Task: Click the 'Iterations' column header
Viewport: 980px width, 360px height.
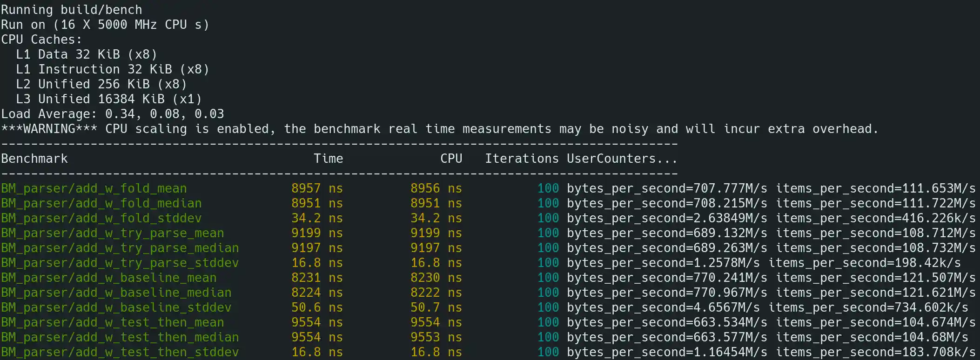Action: pos(522,159)
